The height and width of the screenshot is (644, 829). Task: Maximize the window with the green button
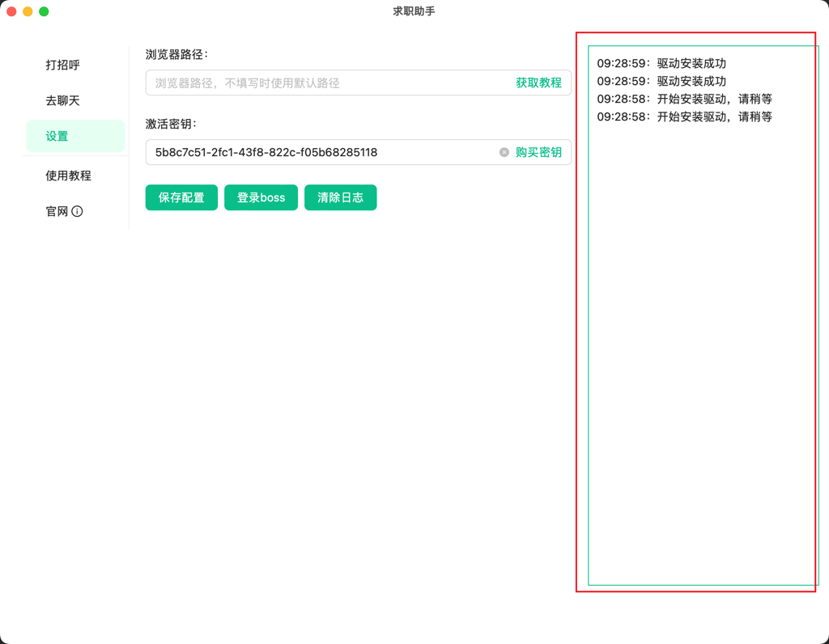(44, 11)
